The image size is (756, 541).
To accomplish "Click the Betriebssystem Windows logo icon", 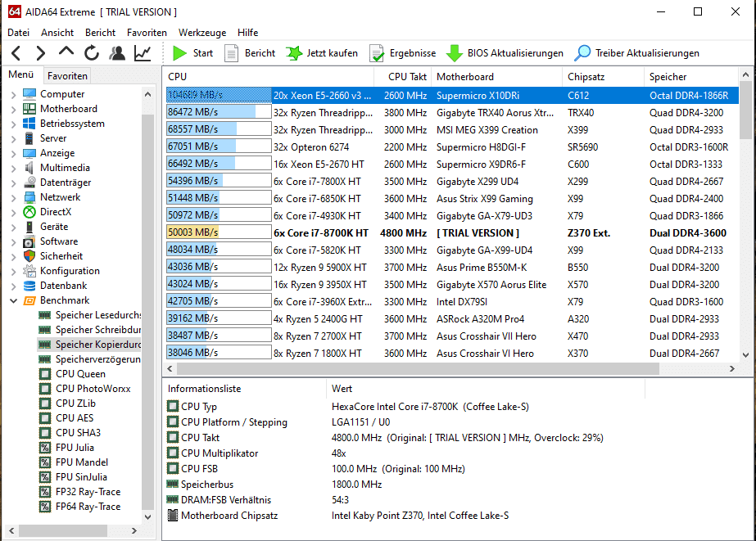I will [29, 124].
